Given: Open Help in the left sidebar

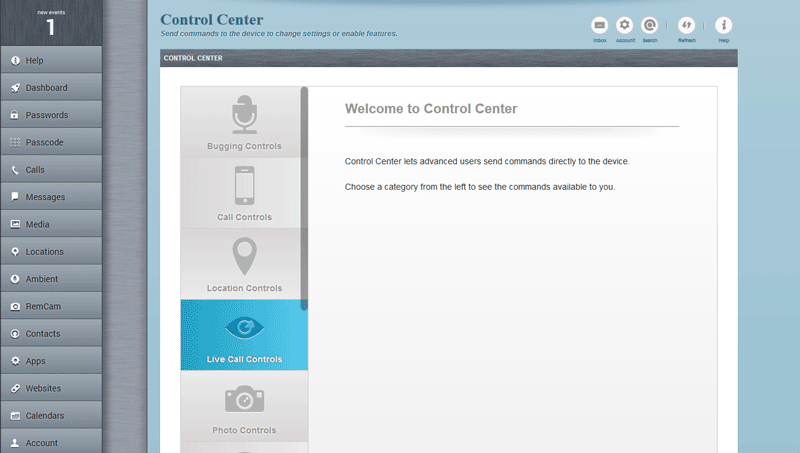Looking at the screenshot, I should point(51,60).
